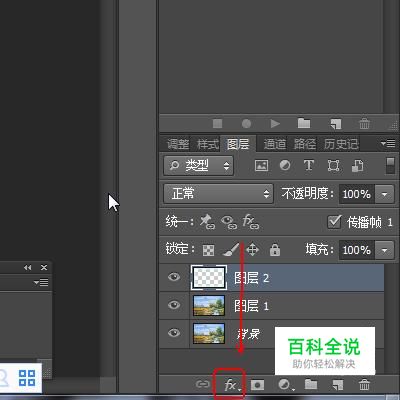The width and height of the screenshot is (400, 400).
Task: Select the 图层 1 layer name
Action: pyautogui.click(x=252, y=306)
